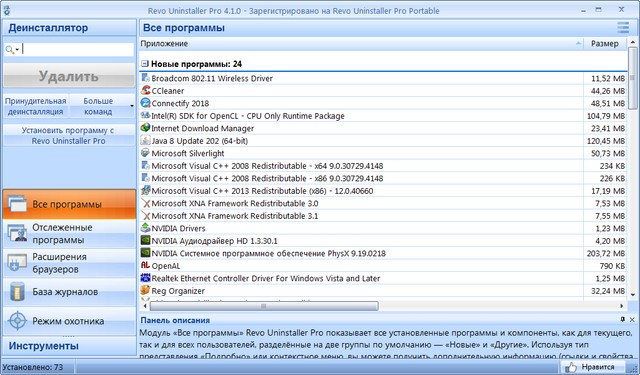Image resolution: width=640 pixels, height=375 pixels.
Task: Select the OpenAL entry name
Action: point(166,266)
